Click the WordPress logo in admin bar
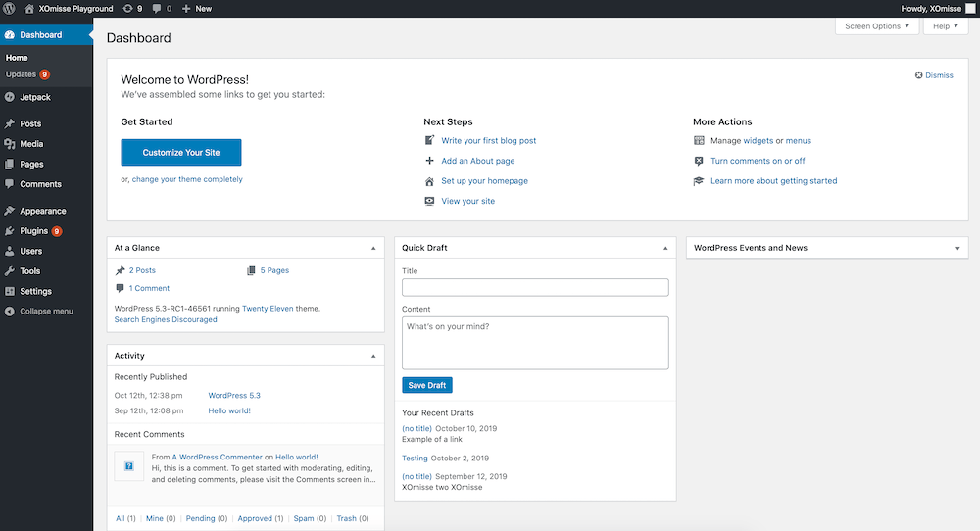This screenshot has width=980, height=531. pos(10,9)
